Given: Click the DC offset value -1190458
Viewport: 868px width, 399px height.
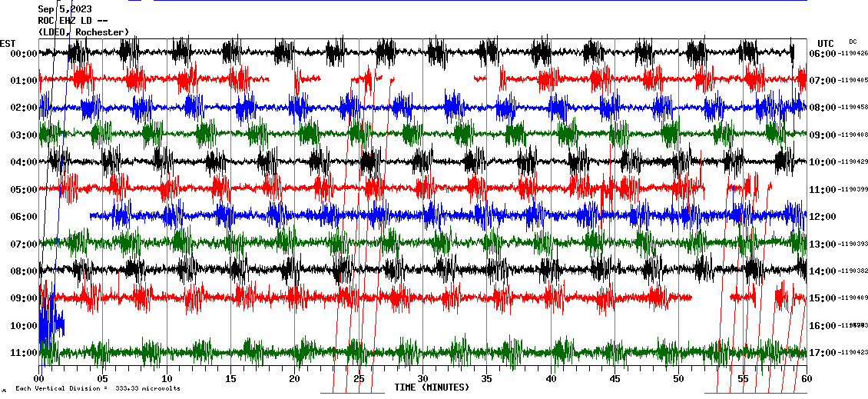Looking at the screenshot, I should click(x=852, y=108).
